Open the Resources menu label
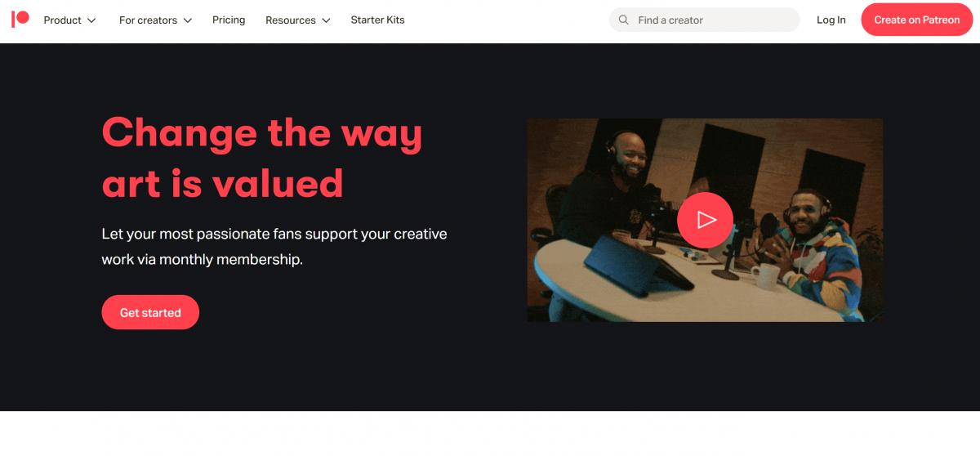Viewport: 980px width, 456px height. tap(291, 20)
